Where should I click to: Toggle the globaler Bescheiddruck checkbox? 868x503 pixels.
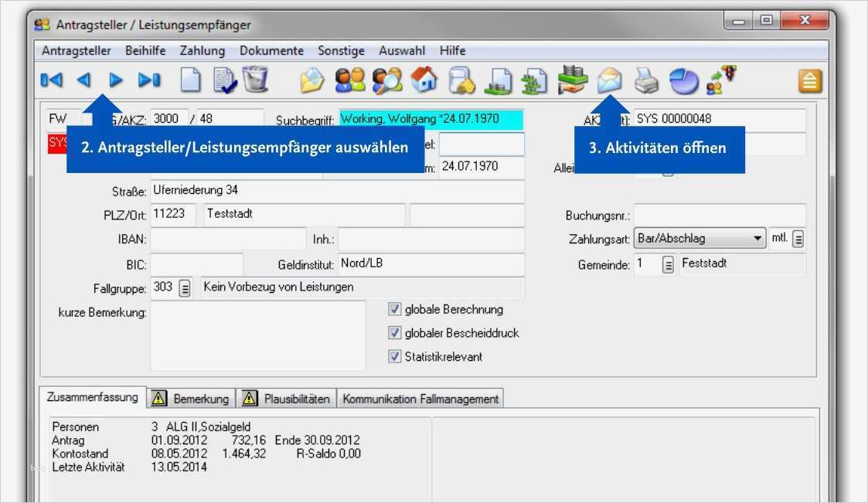[x=394, y=332]
